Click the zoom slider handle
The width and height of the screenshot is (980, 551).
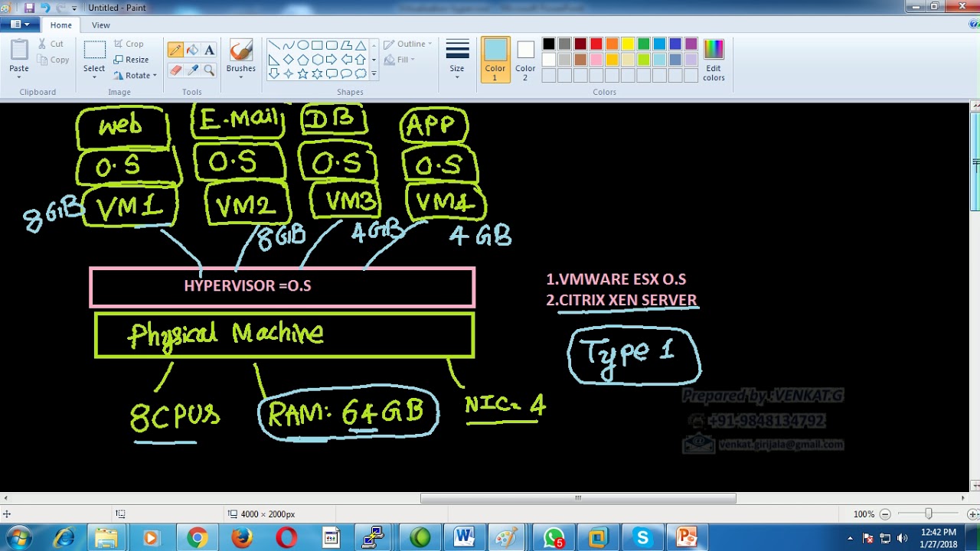[x=929, y=514]
